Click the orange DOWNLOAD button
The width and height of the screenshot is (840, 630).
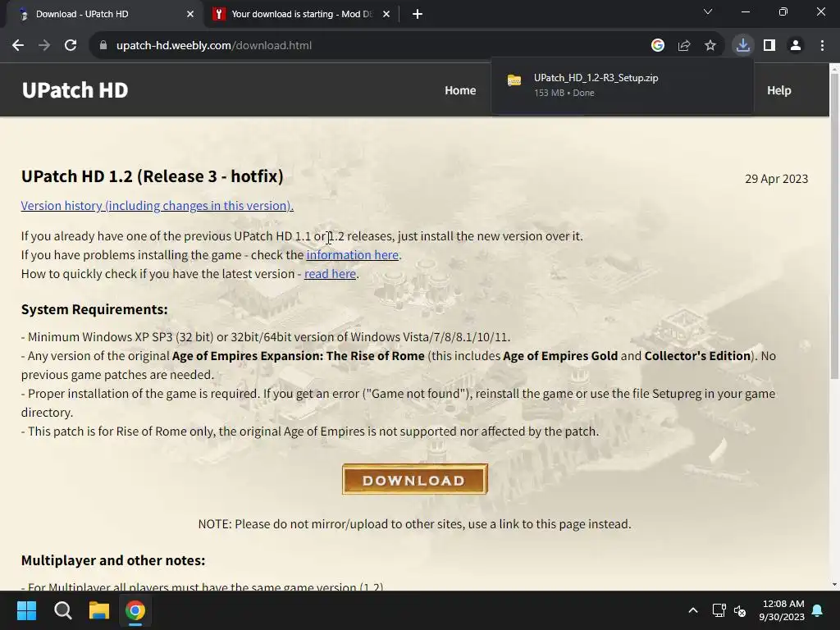click(414, 479)
